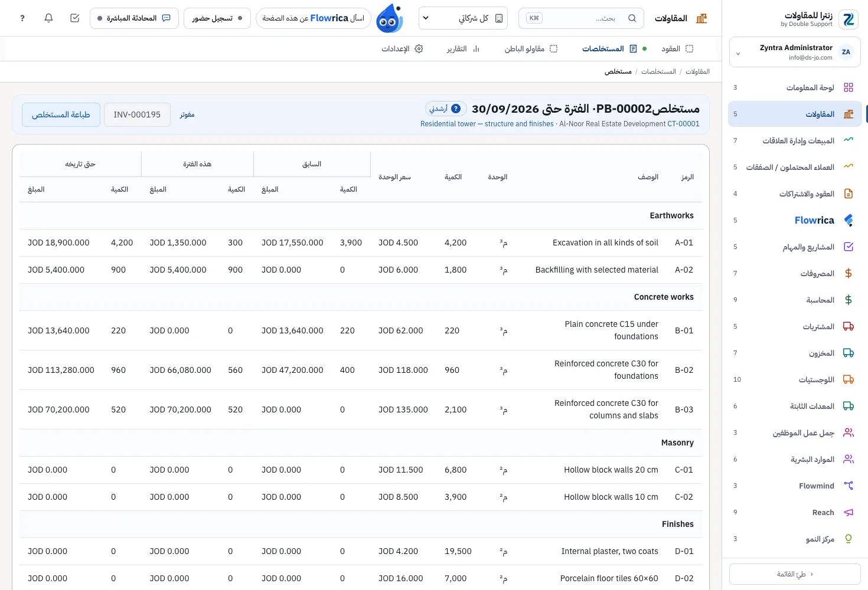Open the help question mark icon in top bar

click(22, 18)
